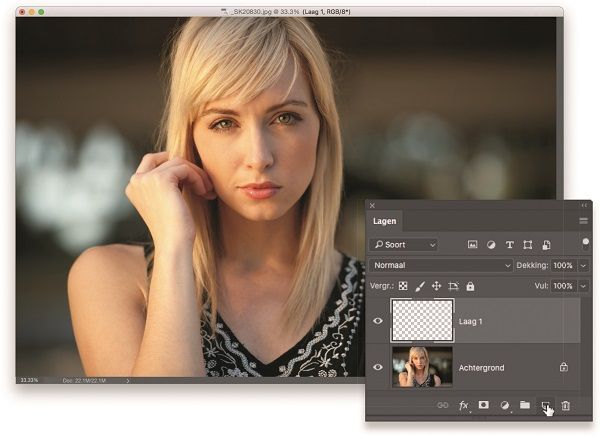Screen dimensions: 600x436
Task: Click the green zoom window button
Action: (x=41, y=12)
